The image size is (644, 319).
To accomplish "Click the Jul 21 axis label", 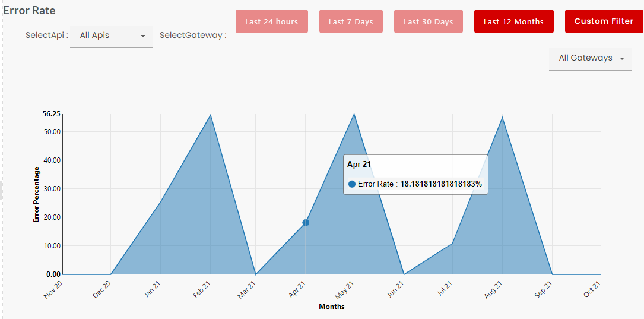I will pos(445,290).
